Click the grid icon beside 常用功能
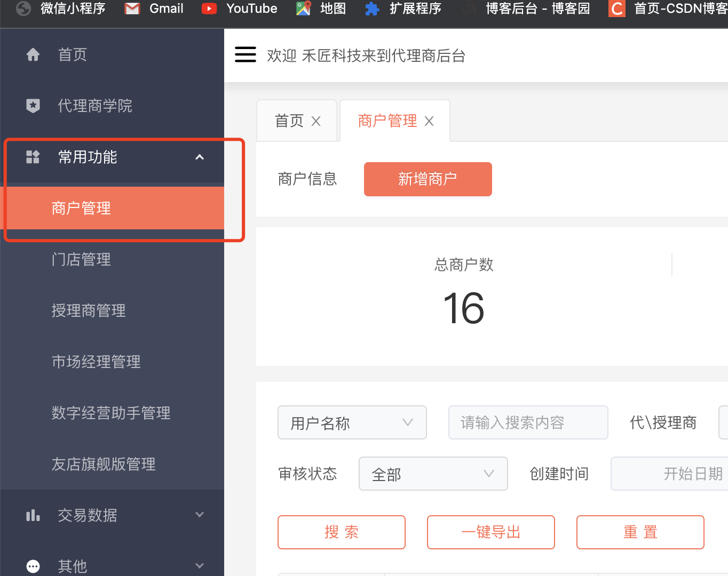This screenshot has height=576, width=728. pyautogui.click(x=33, y=157)
